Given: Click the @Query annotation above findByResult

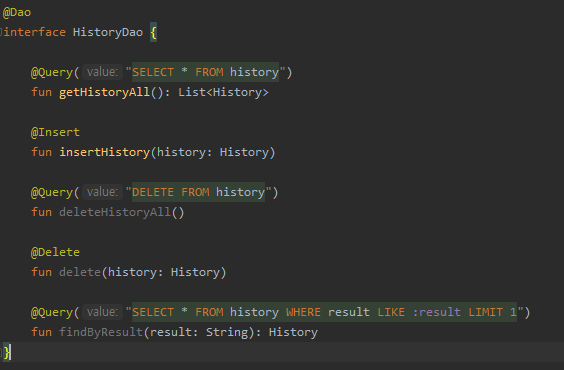Looking at the screenshot, I should coord(52,312).
